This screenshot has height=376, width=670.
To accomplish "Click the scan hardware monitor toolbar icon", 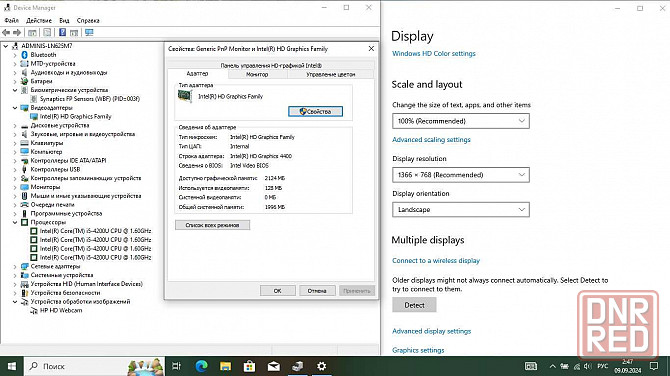I will 89,32.
